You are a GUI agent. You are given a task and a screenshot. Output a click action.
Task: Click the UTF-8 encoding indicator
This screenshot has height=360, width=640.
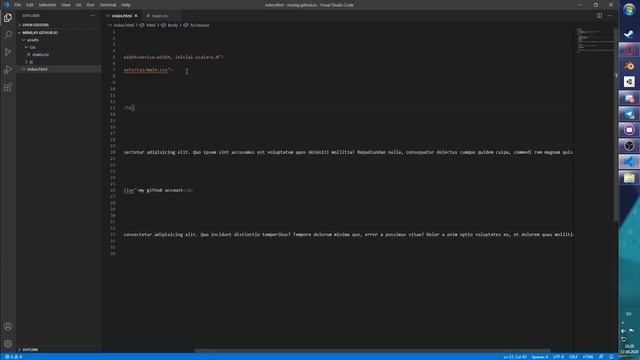point(558,357)
